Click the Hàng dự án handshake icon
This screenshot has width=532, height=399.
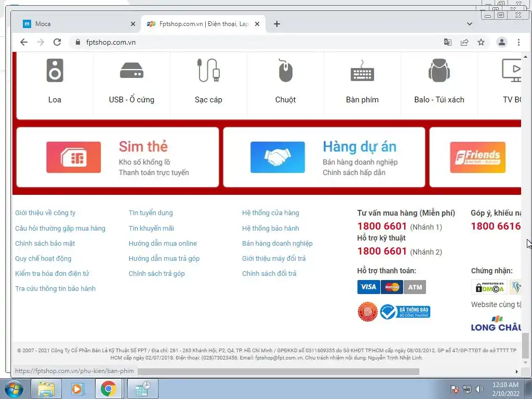(277, 157)
